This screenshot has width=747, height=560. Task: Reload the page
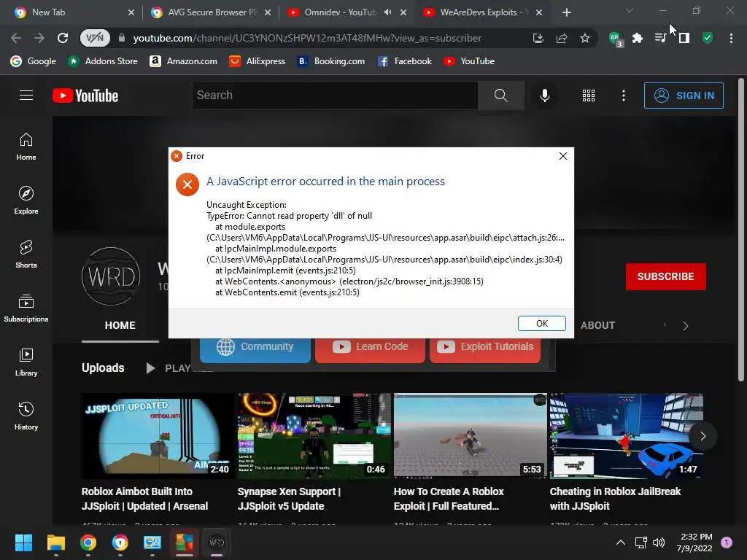coord(63,38)
